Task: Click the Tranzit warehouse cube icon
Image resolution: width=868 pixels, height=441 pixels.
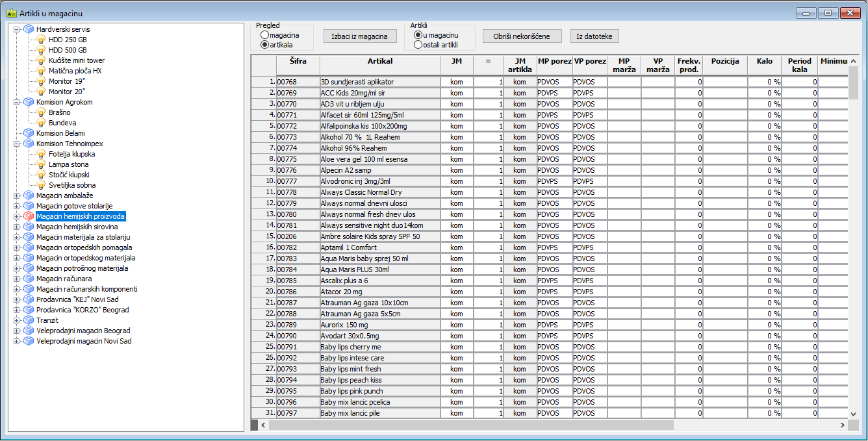Action: [x=29, y=320]
